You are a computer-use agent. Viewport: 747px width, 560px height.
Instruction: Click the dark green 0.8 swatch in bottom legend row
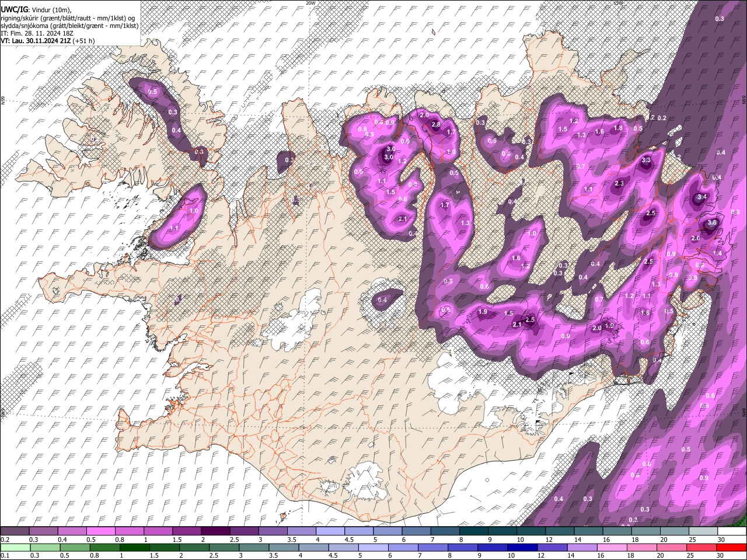tap(104, 547)
